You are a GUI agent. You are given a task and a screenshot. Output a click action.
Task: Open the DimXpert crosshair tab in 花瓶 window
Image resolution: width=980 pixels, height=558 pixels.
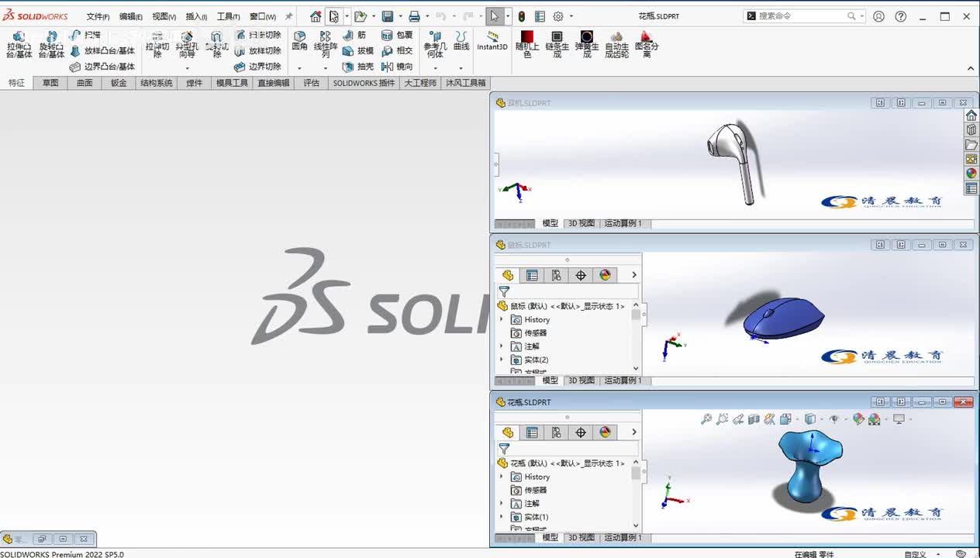pyautogui.click(x=581, y=432)
